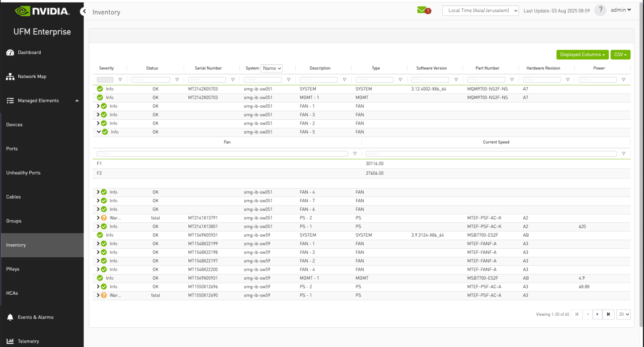Open the messages envelope icon
This screenshot has height=347, width=644.
coord(422,9)
